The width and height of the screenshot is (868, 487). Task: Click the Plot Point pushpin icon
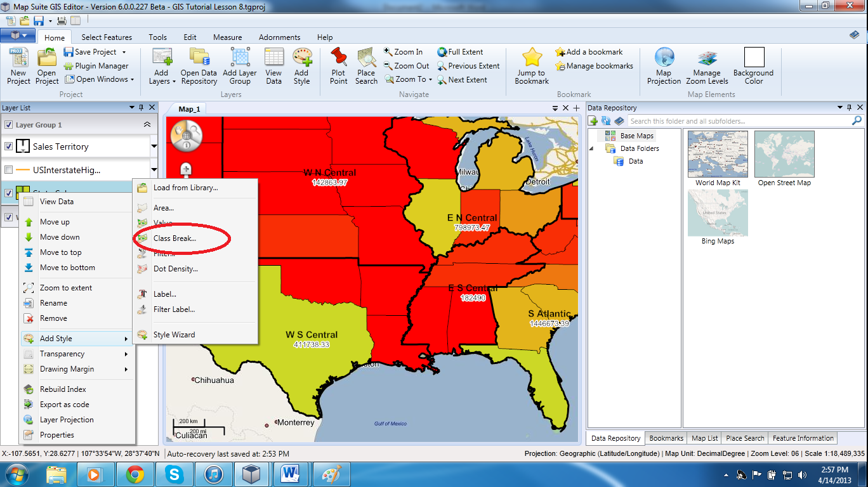(339, 58)
